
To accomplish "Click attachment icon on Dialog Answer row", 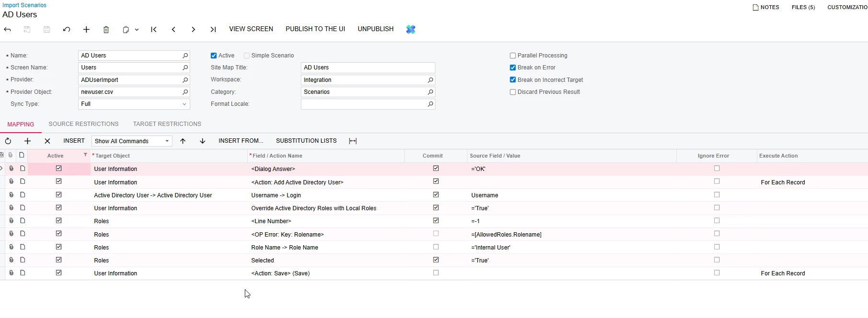I will 11,169.
